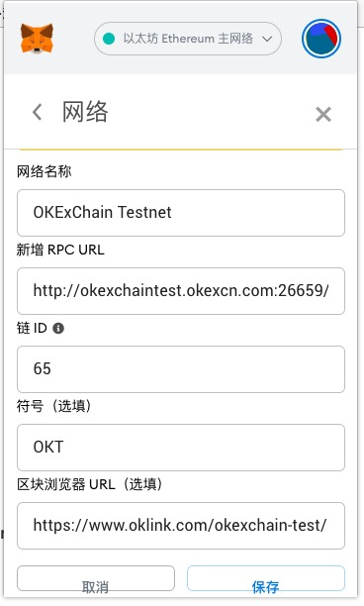
Task: Click the 网络名称 field with OKExChain Testnet
Action: click(x=181, y=213)
